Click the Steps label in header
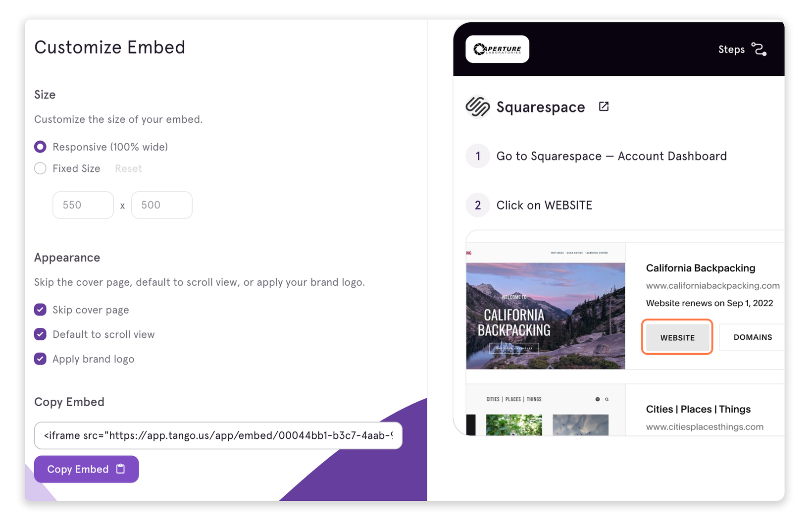The width and height of the screenshot is (812, 530). [x=731, y=50]
